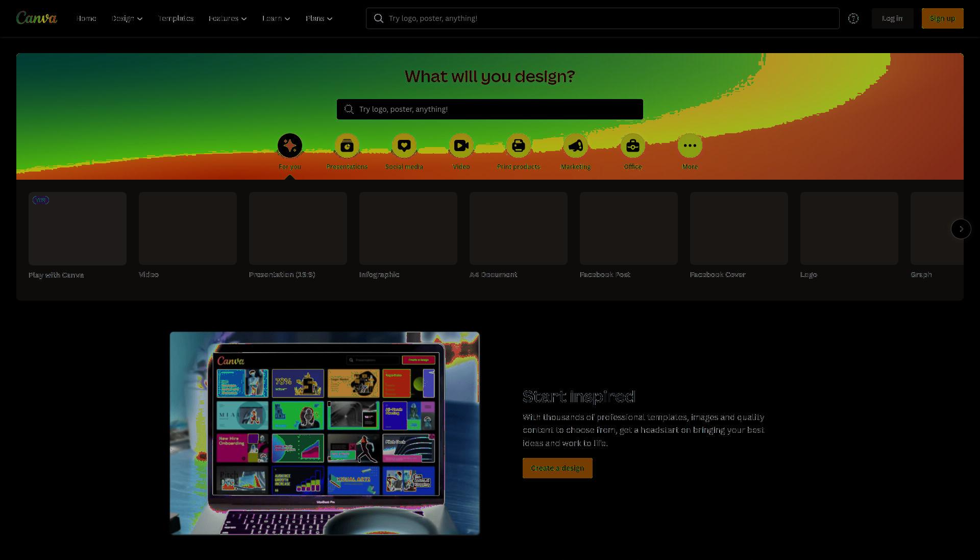Image resolution: width=980 pixels, height=560 pixels.
Task: Select the Print products category icon
Action: 519,146
